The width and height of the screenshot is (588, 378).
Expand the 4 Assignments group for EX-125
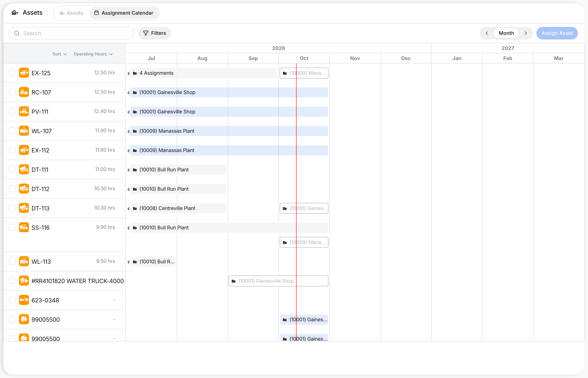pos(203,73)
